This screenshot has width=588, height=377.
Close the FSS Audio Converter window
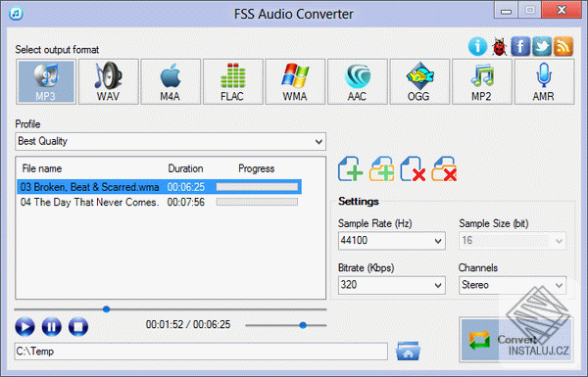pos(562,10)
